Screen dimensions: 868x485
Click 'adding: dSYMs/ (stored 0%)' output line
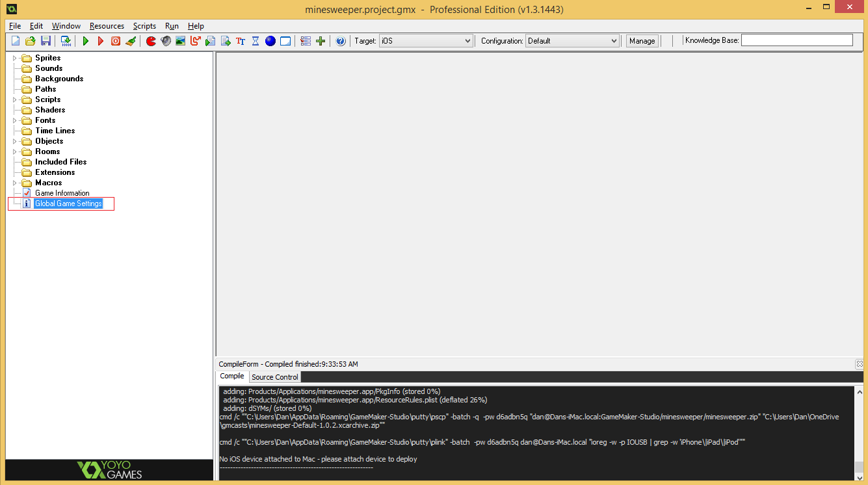click(267, 408)
